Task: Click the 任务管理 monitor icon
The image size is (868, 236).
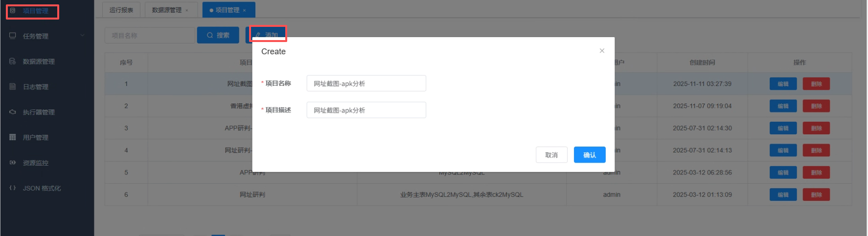Action: pyautogui.click(x=13, y=36)
